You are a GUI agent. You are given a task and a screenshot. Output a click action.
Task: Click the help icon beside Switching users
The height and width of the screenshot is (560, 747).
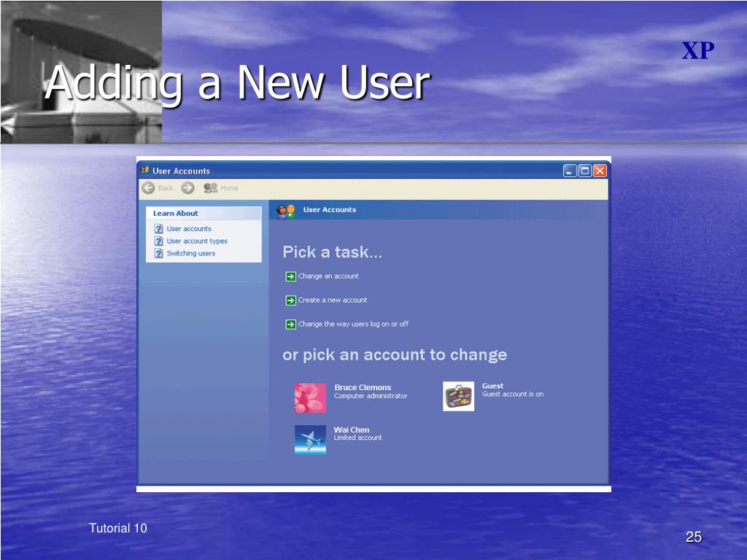(x=158, y=254)
